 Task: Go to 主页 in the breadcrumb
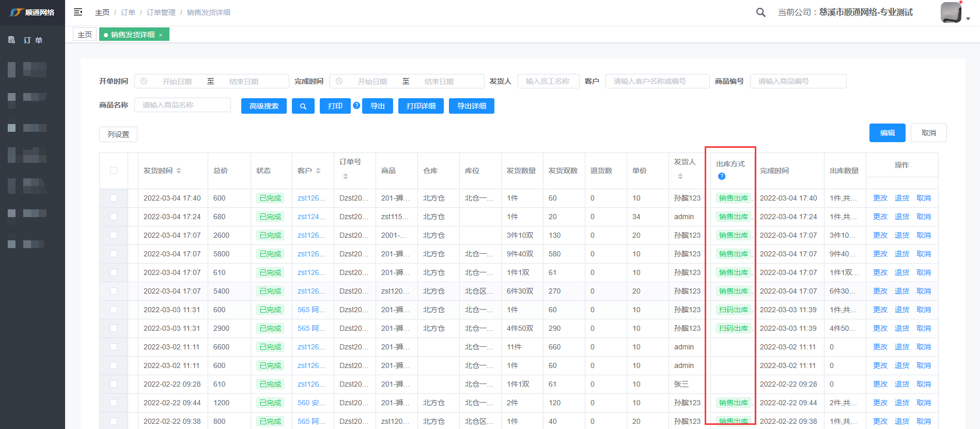coord(102,12)
